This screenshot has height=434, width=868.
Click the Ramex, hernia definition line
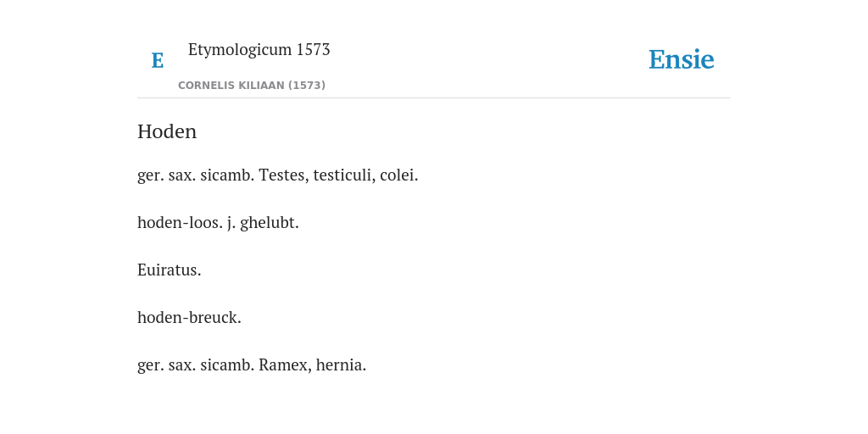[x=252, y=365]
